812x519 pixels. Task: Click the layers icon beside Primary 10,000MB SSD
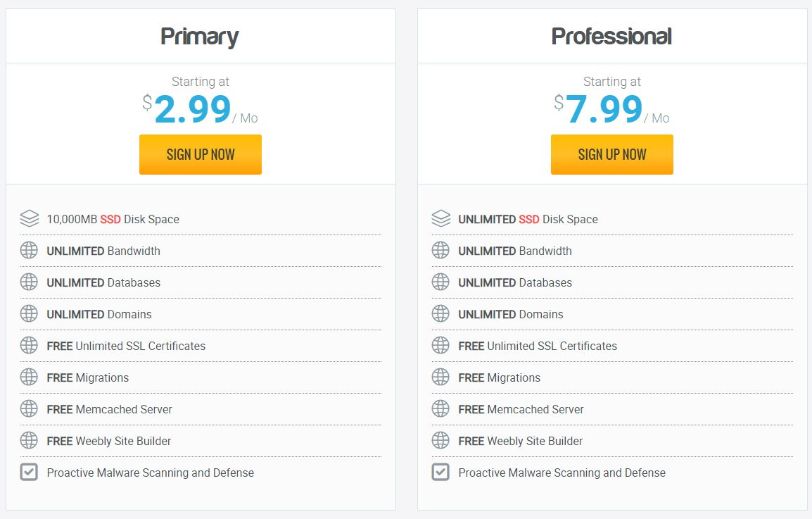29,219
